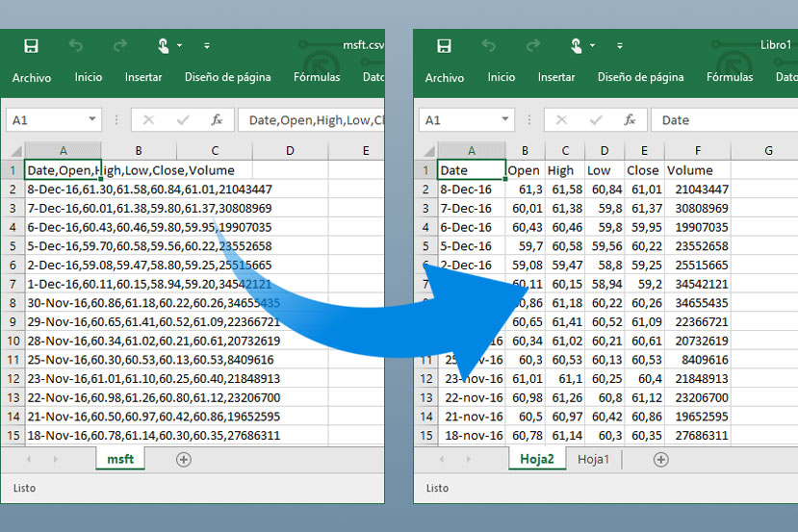Screen dimensions: 798x532
Task: Click Save icon in right Excel window
Action: click(x=444, y=46)
